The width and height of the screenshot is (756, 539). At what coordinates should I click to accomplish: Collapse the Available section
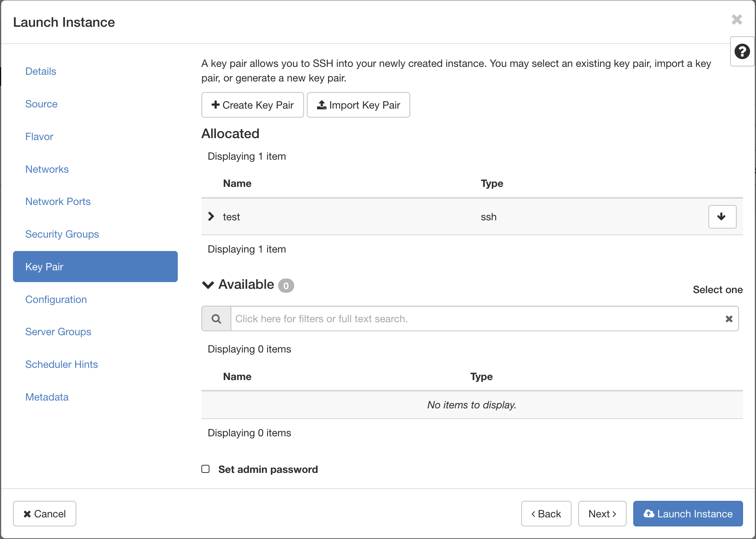pyautogui.click(x=208, y=285)
